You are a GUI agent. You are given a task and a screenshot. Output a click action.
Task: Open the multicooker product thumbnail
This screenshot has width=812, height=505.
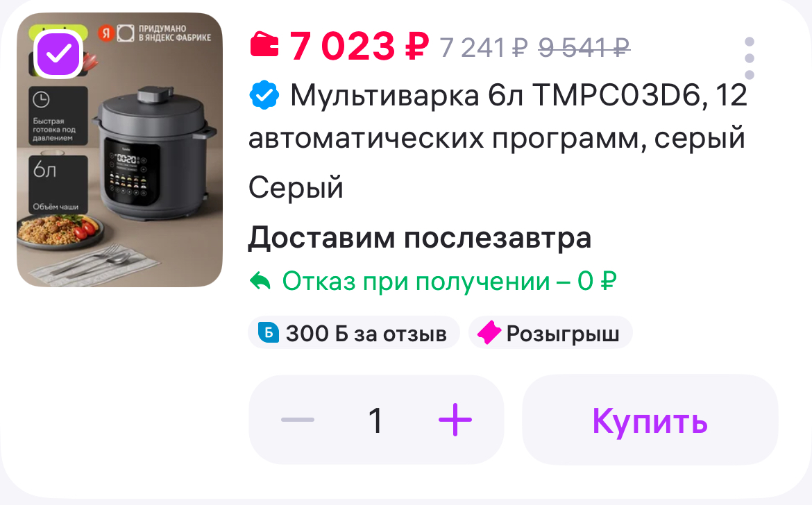119,150
